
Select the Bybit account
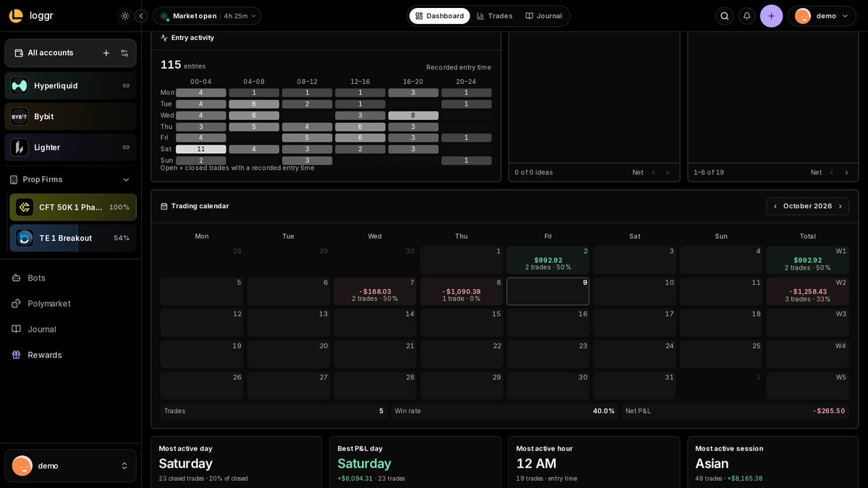[x=70, y=116]
